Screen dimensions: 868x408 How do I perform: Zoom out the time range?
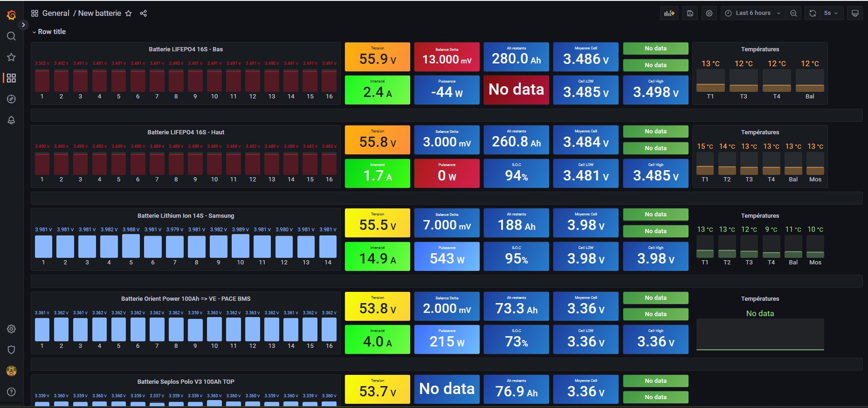[793, 14]
